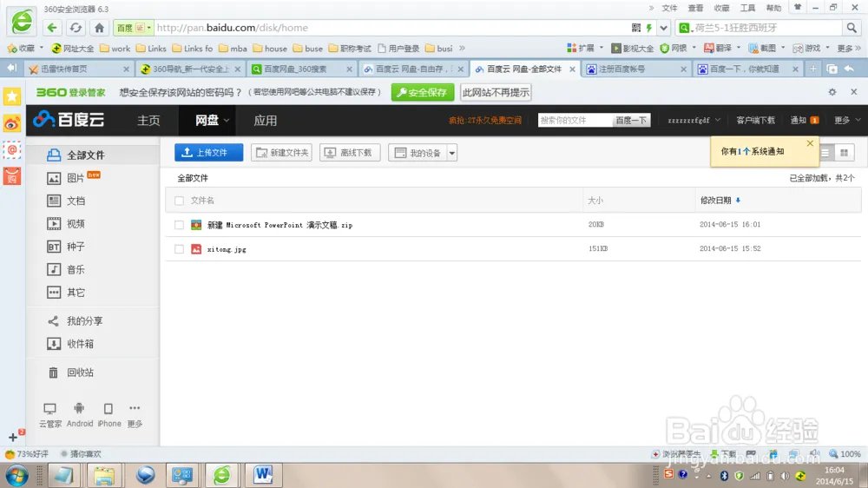Click 安全保存 to save password

tap(423, 92)
